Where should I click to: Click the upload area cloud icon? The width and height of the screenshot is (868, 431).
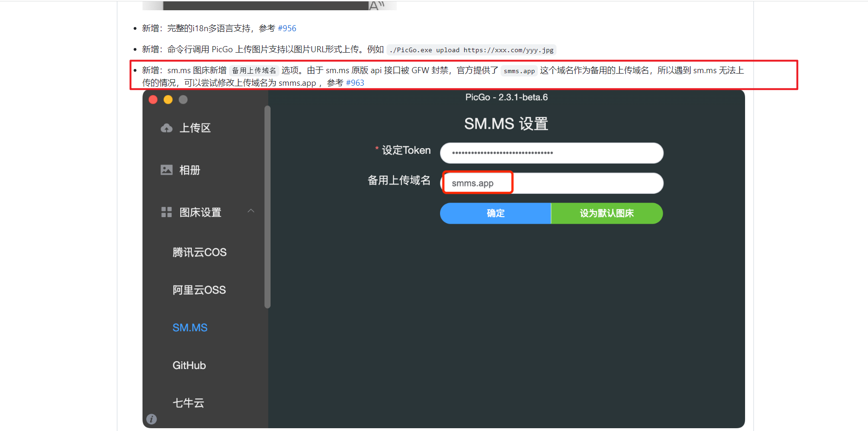tap(167, 128)
